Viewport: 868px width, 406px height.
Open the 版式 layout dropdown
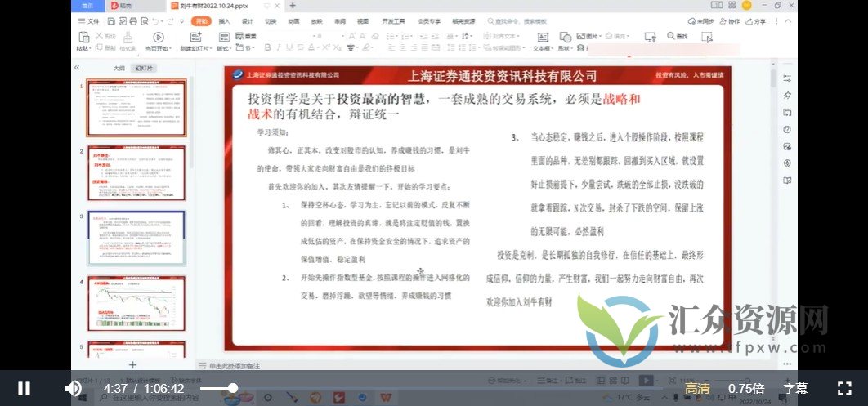[224, 49]
